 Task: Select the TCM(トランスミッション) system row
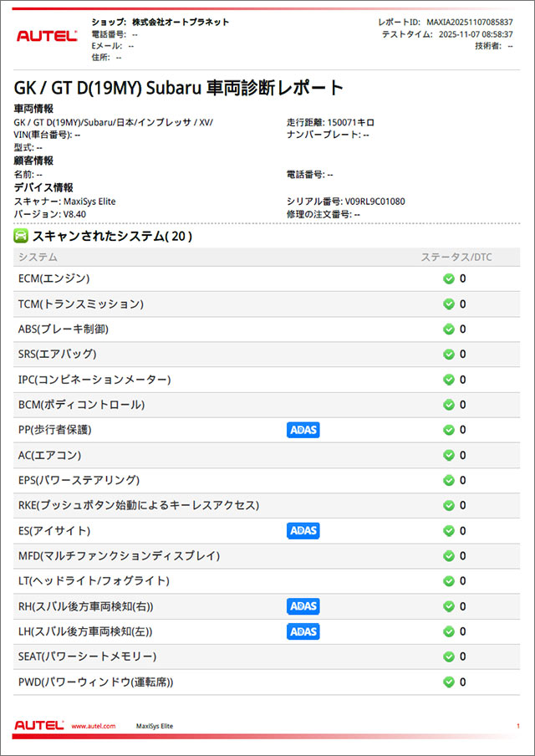coord(81,304)
